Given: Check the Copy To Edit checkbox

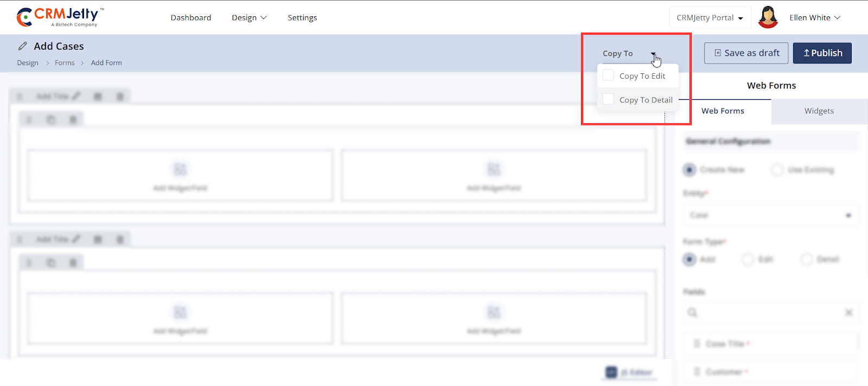Looking at the screenshot, I should 609,75.
